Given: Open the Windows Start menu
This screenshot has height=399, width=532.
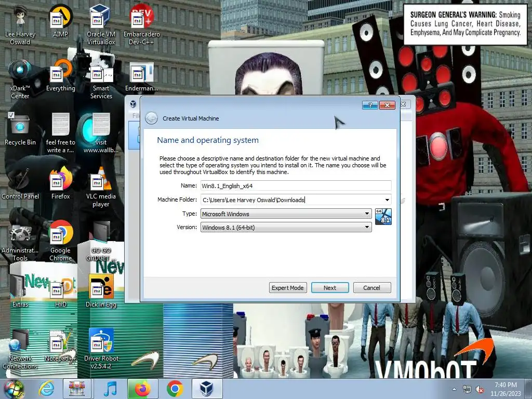Looking at the screenshot, I should 14,389.
